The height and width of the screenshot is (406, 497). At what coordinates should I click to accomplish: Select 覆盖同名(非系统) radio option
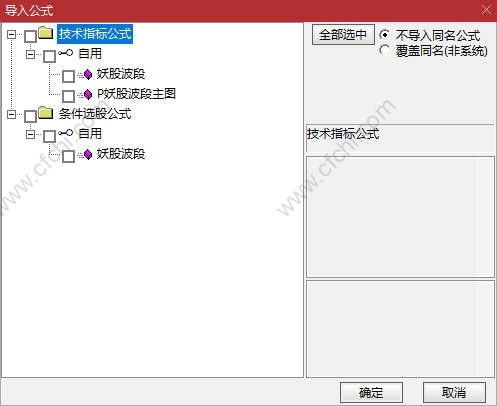[384, 50]
